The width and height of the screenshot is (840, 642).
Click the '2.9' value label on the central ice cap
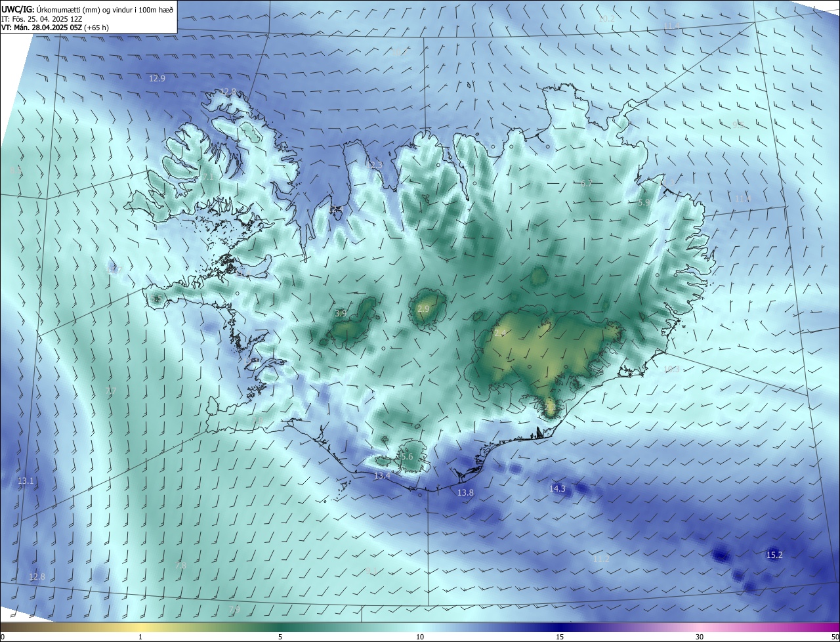pos(423,309)
